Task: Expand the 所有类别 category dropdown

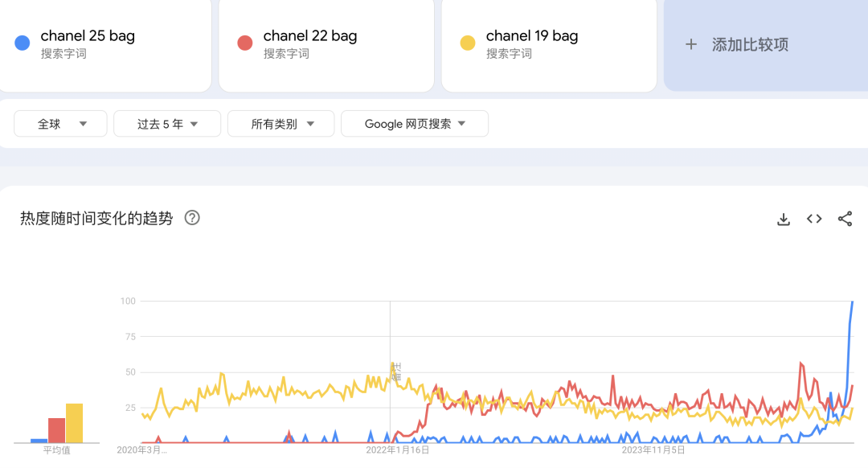Action: [280, 124]
